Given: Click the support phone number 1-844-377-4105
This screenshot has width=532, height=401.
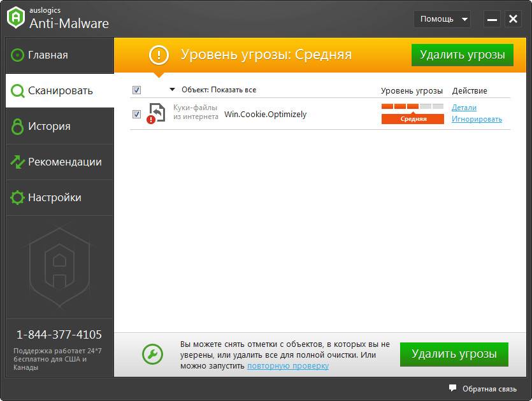Looking at the screenshot, I should [x=59, y=335].
